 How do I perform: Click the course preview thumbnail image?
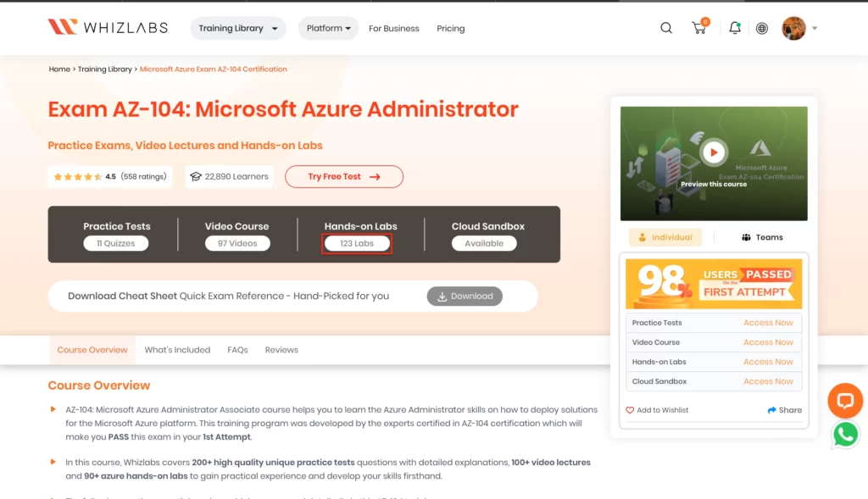714,164
